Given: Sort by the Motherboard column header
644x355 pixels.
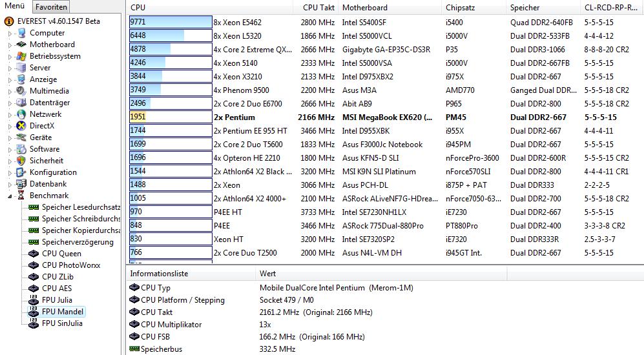Looking at the screenshot, I should point(390,7).
